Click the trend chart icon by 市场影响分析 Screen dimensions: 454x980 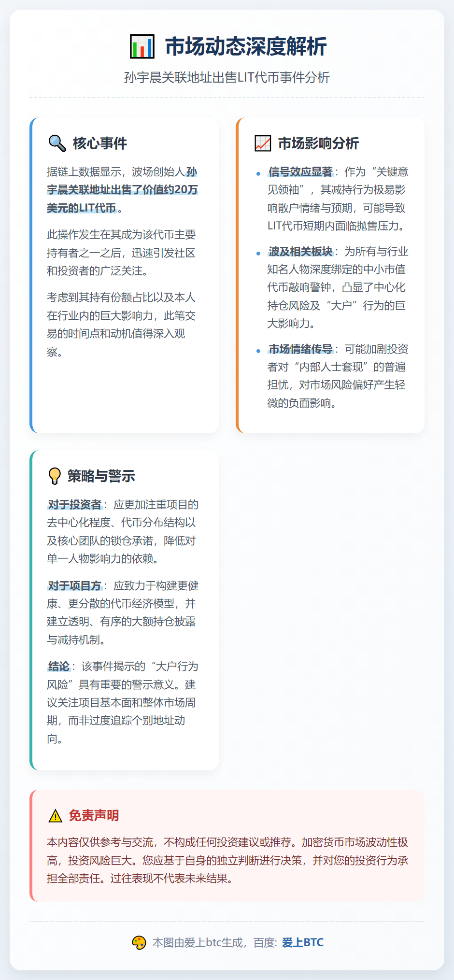[x=263, y=143]
